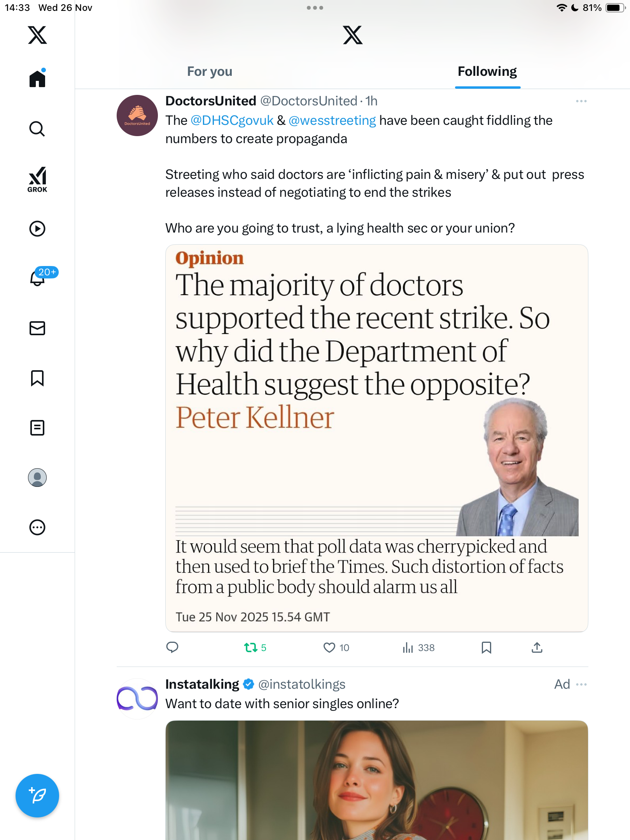630x840 pixels.
Task: Open the video play tab icon
Action: [37, 229]
